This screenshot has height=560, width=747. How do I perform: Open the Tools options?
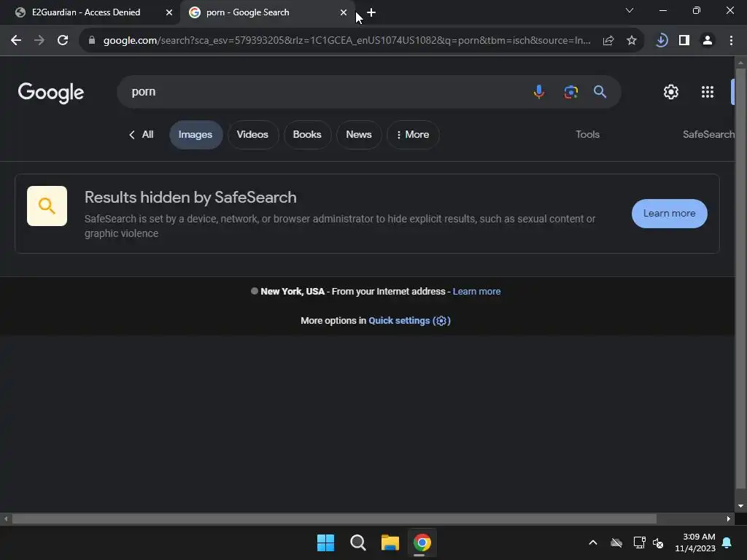tap(587, 135)
